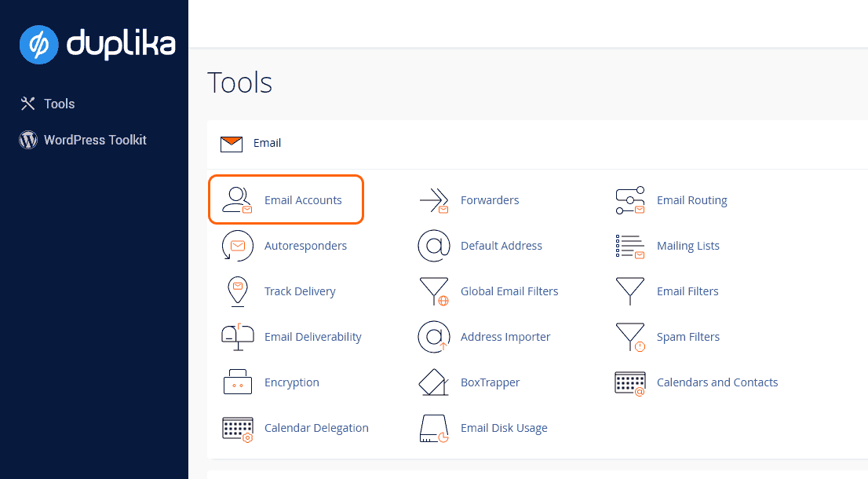
Task: Go to Spam Filters
Action: [x=687, y=337]
